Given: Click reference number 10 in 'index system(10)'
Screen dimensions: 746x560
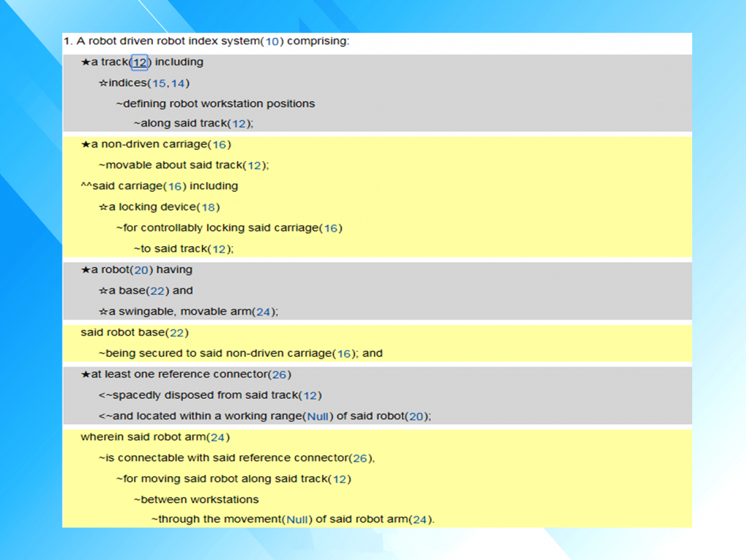Looking at the screenshot, I should [272, 42].
